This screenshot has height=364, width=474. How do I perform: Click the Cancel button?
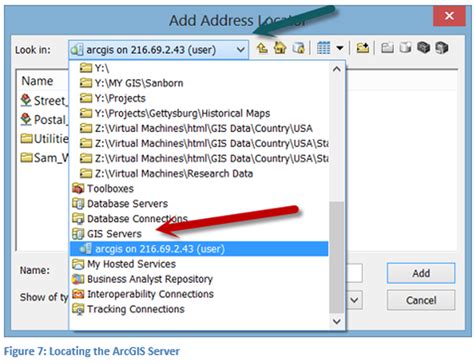click(421, 300)
